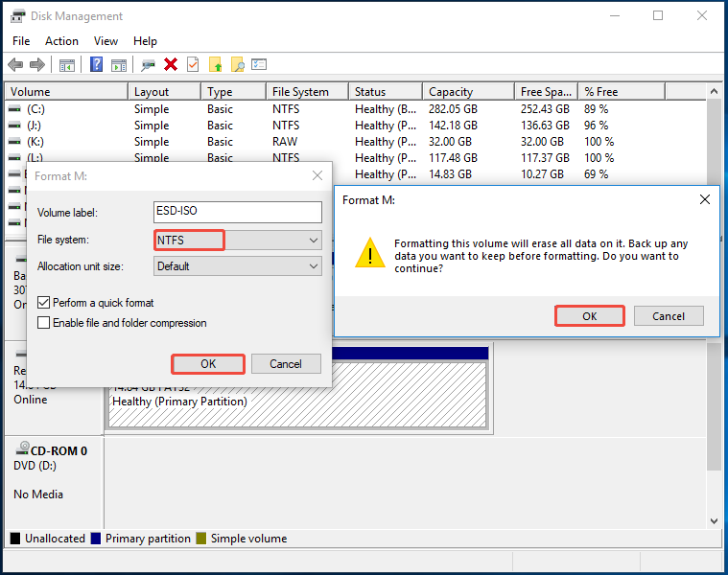Image resolution: width=728 pixels, height=575 pixels.
Task: Sort by the Volume column header
Action: [66, 92]
